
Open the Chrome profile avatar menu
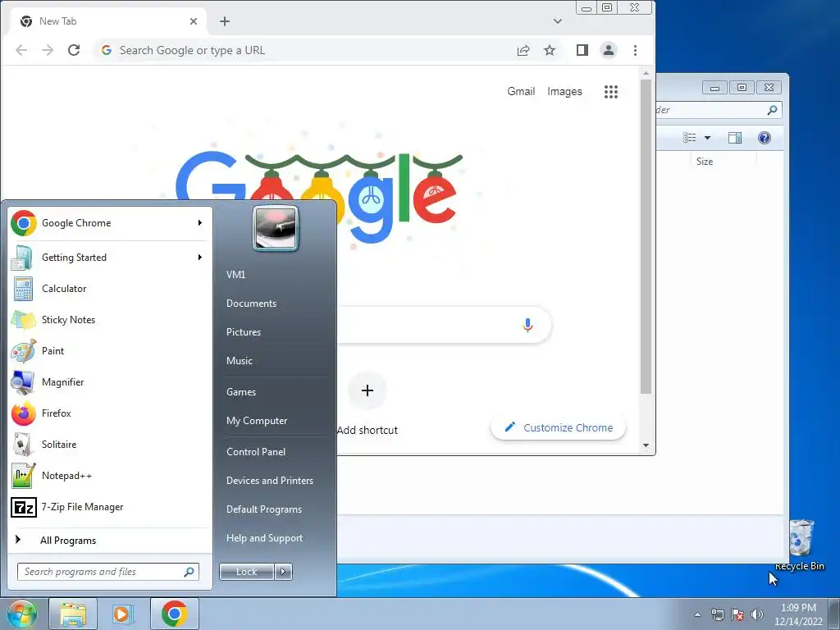click(x=609, y=50)
